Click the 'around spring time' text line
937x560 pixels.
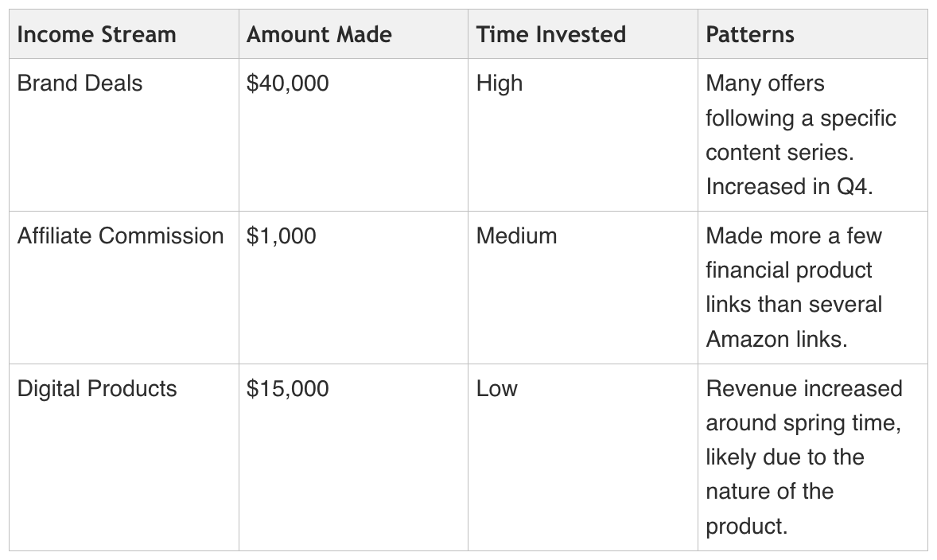pos(803,423)
